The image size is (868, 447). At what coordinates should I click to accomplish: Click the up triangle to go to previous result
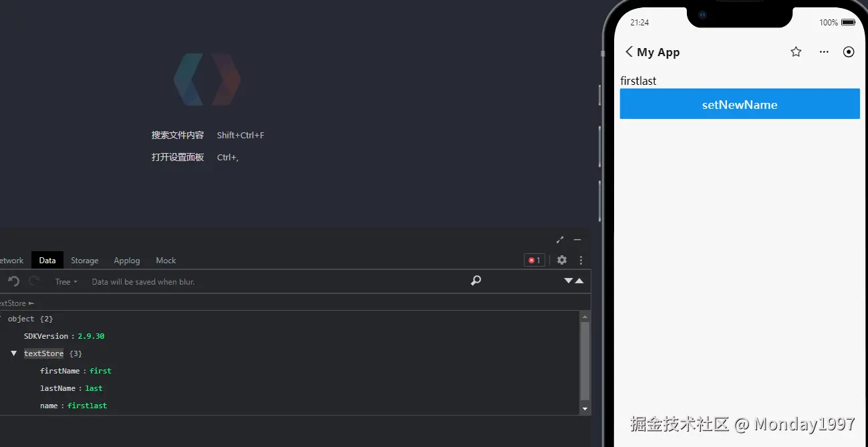click(x=579, y=281)
